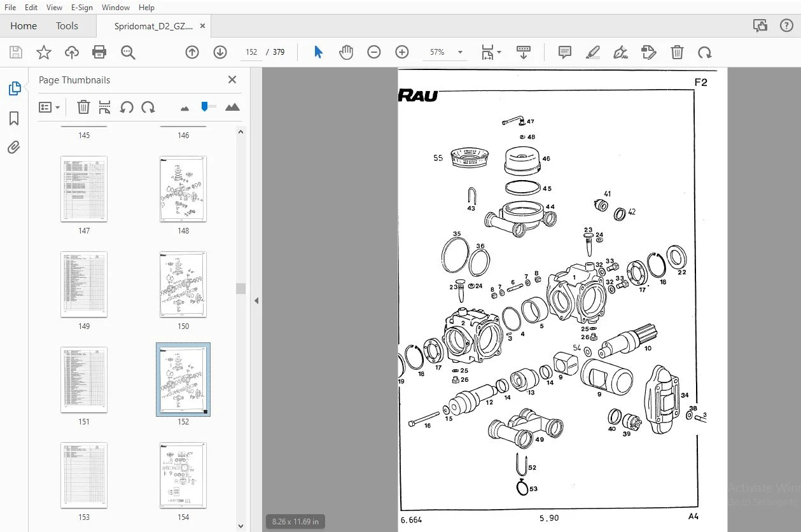Select page 147 thumbnail
The height and width of the screenshot is (532, 801).
(x=84, y=189)
